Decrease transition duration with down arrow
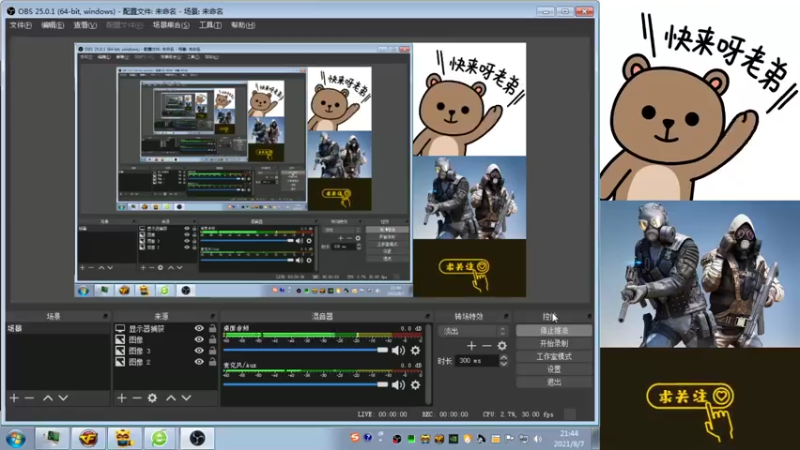The width and height of the screenshot is (800, 450). coord(504,364)
